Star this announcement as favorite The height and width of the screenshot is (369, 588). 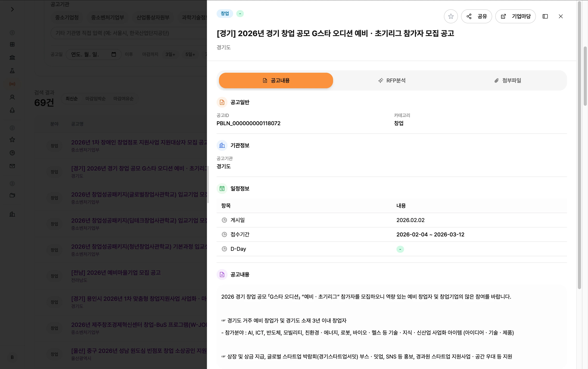451,16
